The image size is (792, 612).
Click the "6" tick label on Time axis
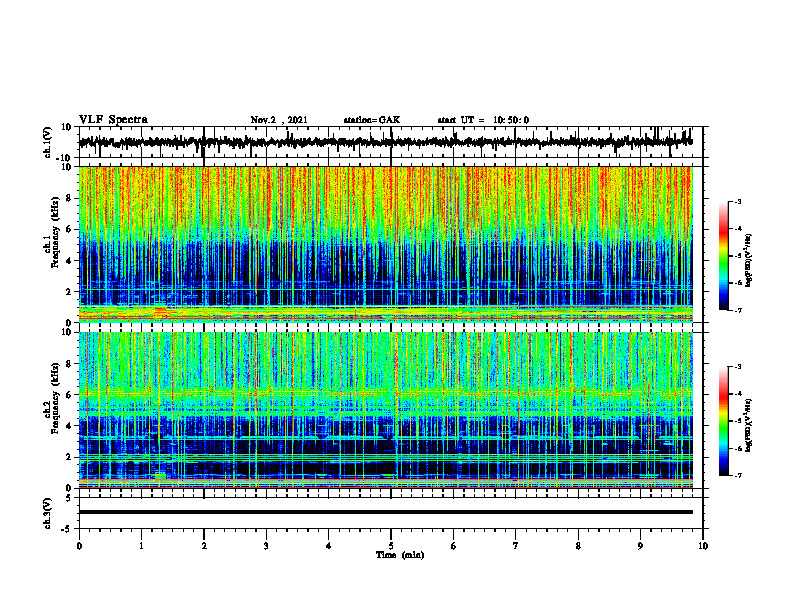[454, 546]
